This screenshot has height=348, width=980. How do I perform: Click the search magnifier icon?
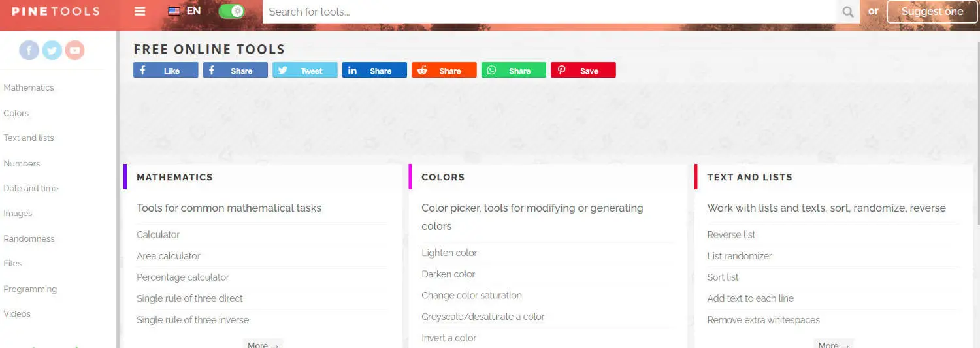tap(848, 12)
